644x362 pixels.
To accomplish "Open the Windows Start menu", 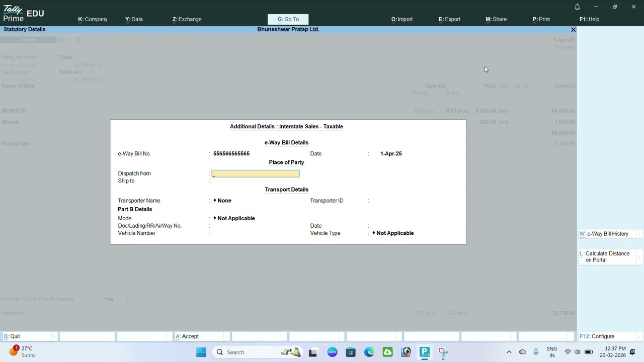I will click(x=201, y=352).
